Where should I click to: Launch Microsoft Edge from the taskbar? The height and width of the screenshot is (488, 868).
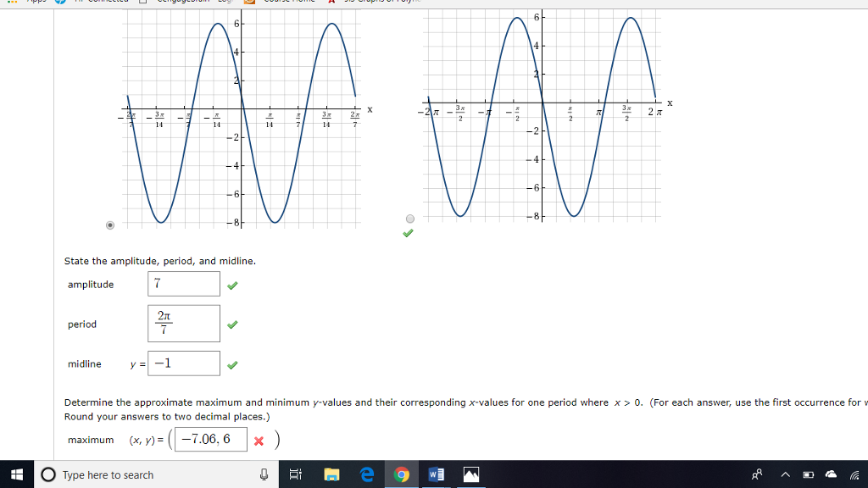[x=365, y=474]
